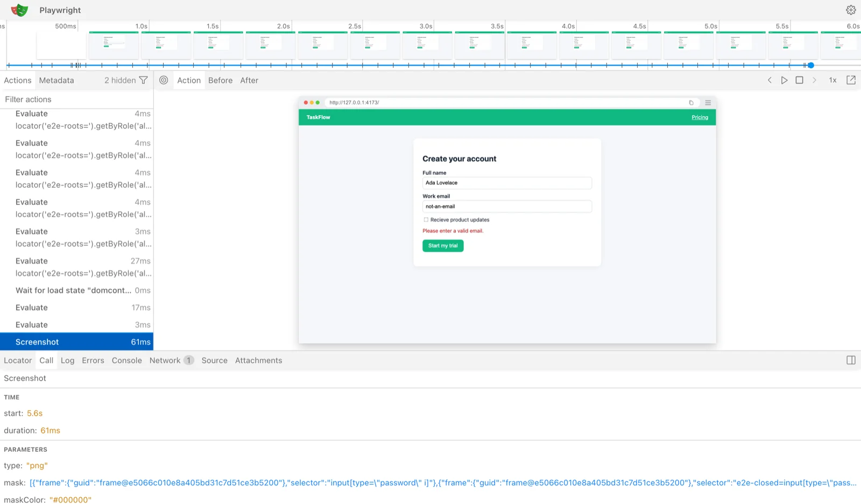
Task: Open the Network tab
Action: [x=171, y=360]
